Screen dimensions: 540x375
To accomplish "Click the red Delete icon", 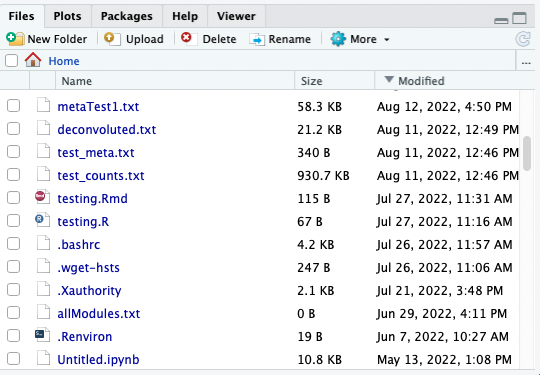I will (189, 39).
